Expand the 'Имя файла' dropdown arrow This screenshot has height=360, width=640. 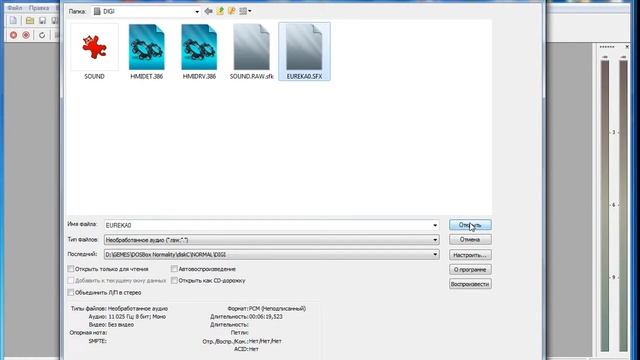coord(435,225)
